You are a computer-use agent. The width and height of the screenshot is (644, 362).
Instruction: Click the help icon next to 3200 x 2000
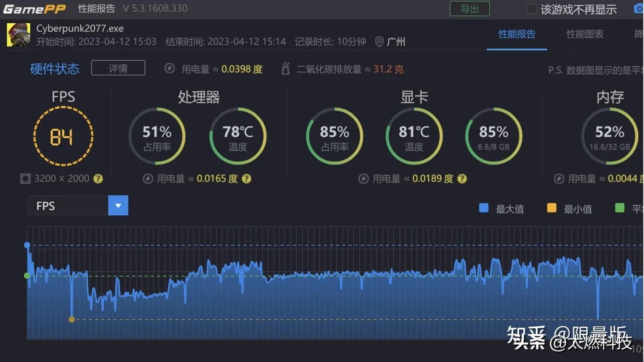[x=98, y=179]
